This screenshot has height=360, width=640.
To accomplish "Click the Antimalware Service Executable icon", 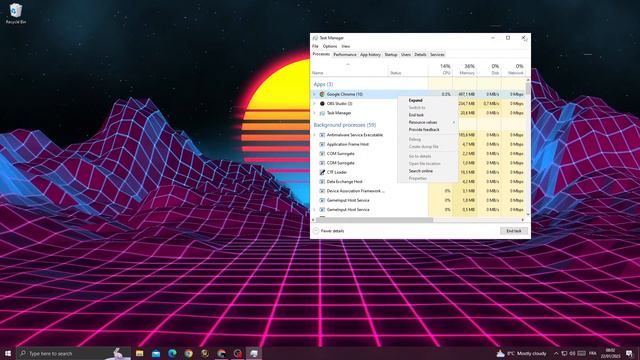I will 322,135.
